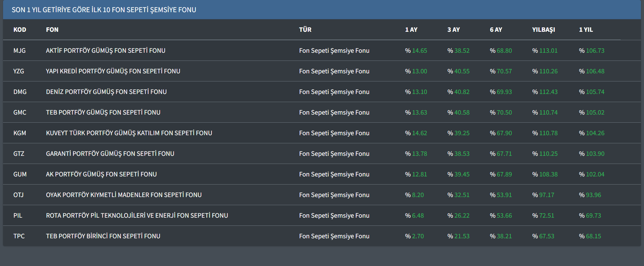Click KUVEYT TÜRK PORTFÖY GÜMÜŞ KATILIM fund
Image resolution: width=644 pixels, height=266 pixels.
(129, 133)
